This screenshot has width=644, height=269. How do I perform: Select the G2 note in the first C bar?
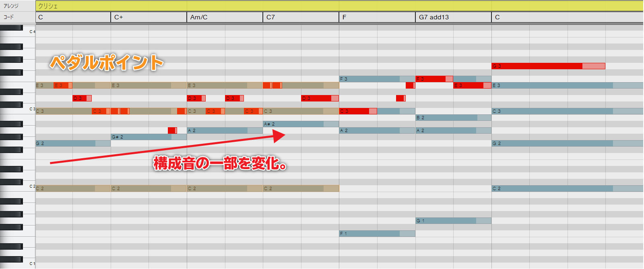coord(73,143)
